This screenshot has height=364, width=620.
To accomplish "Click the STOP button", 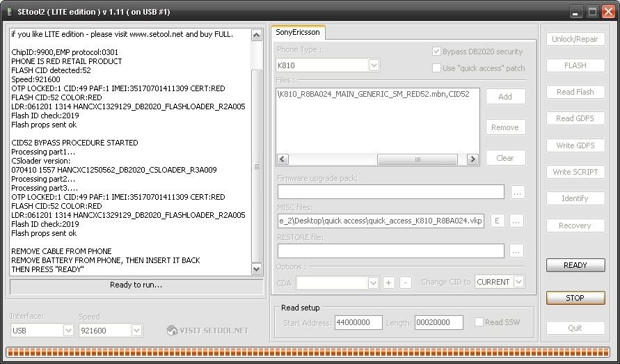I will point(575,298).
